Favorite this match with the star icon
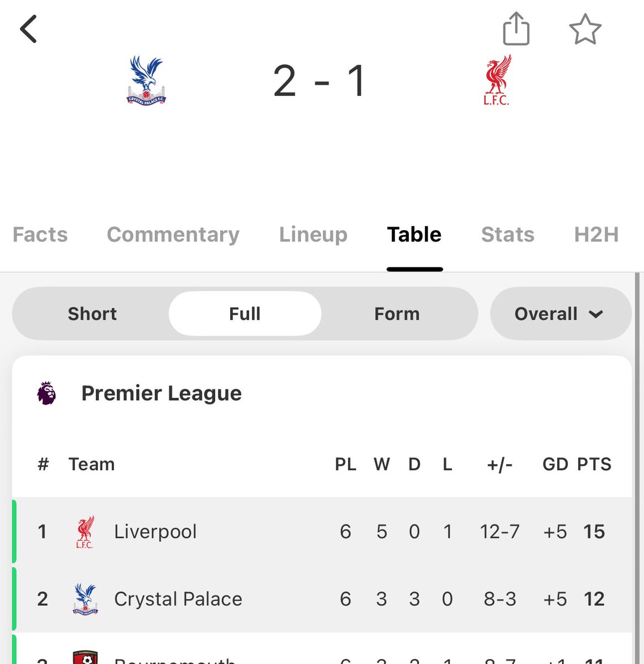Viewport: 644px width, 664px height. [585, 29]
